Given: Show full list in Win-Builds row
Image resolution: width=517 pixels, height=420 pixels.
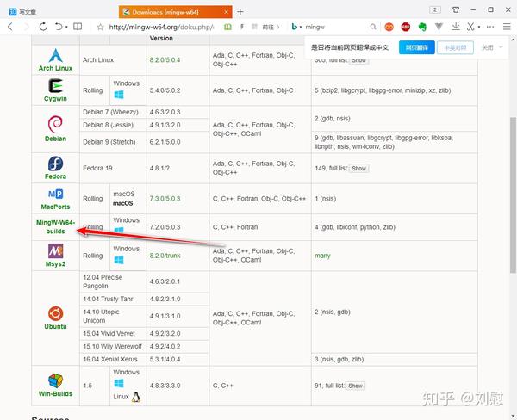Looking at the screenshot, I should tap(355, 386).
